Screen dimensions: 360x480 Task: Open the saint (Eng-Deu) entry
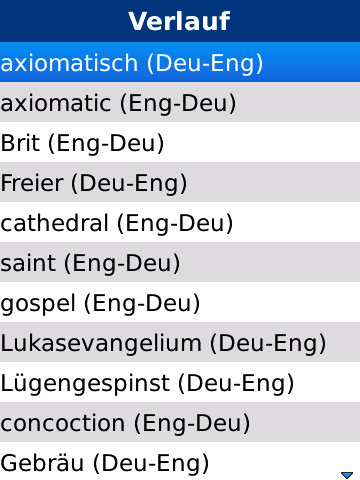point(180,262)
